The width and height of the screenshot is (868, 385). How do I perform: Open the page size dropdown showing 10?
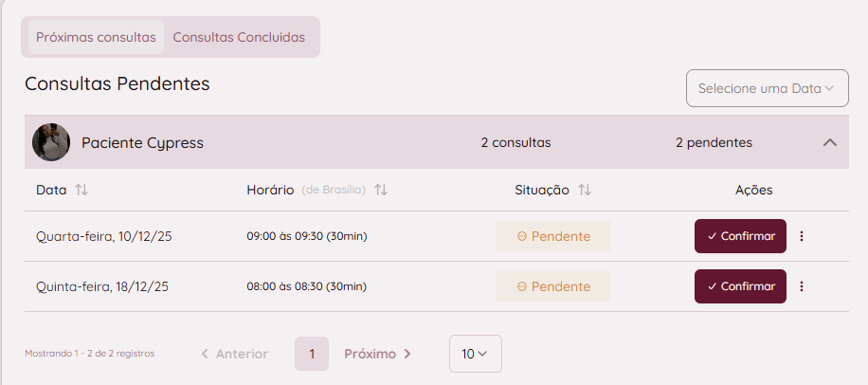point(475,354)
